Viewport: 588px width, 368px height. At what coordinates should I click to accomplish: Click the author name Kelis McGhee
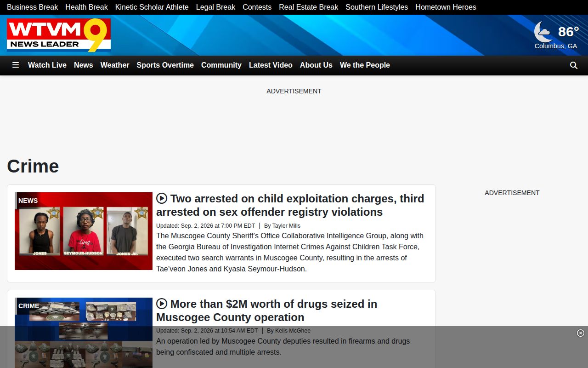point(293,331)
